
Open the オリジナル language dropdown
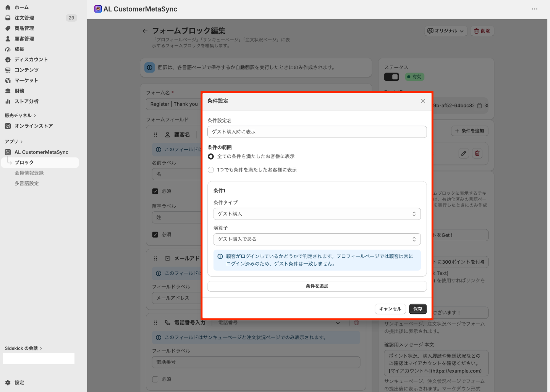(x=446, y=31)
